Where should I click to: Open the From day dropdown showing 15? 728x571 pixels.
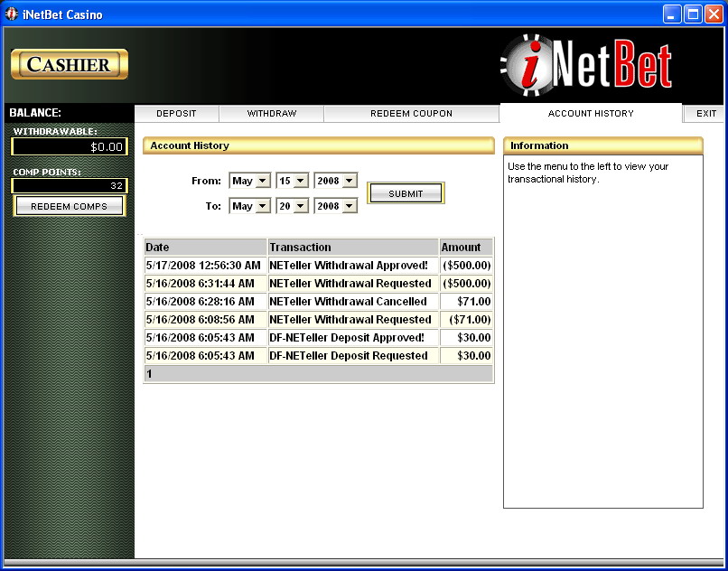[293, 181]
